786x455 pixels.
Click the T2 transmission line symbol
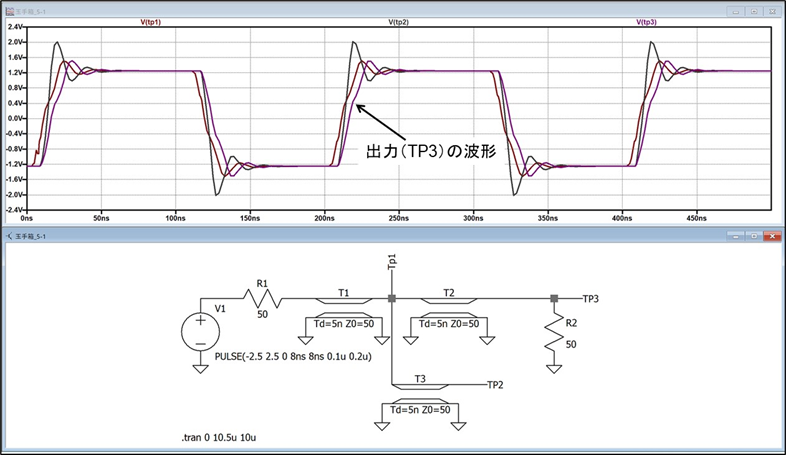[x=449, y=299]
